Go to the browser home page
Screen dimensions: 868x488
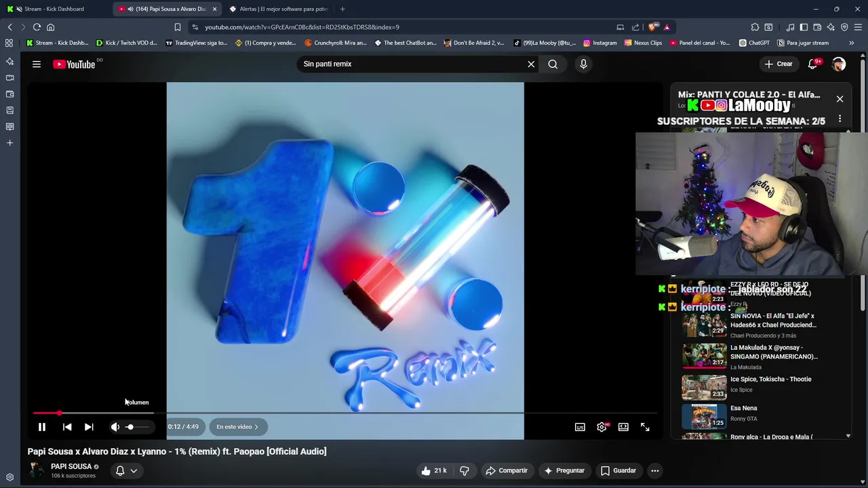coord(50,27)
